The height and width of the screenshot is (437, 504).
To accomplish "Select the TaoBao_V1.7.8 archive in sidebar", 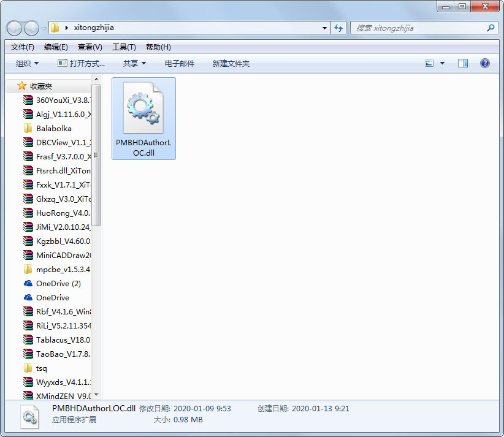I will [x=56, y=354].
